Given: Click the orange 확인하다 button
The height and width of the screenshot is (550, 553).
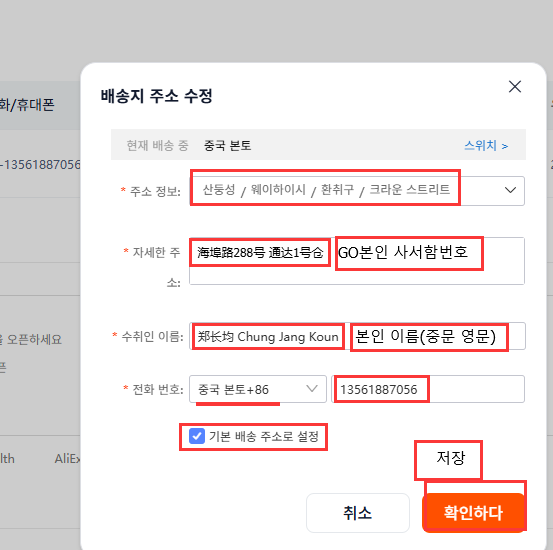Looking at the screenshot, I should coord(473,513).
